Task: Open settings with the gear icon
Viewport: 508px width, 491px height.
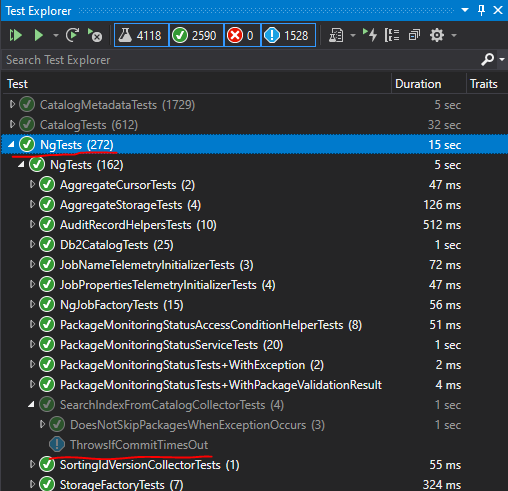Action: pos(437,35)
